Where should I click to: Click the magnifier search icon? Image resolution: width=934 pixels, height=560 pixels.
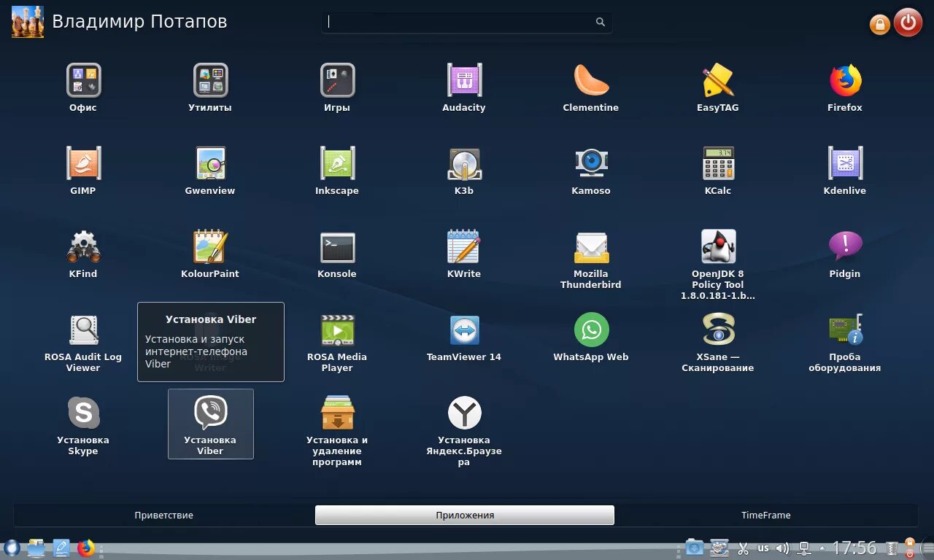[600, 22]
